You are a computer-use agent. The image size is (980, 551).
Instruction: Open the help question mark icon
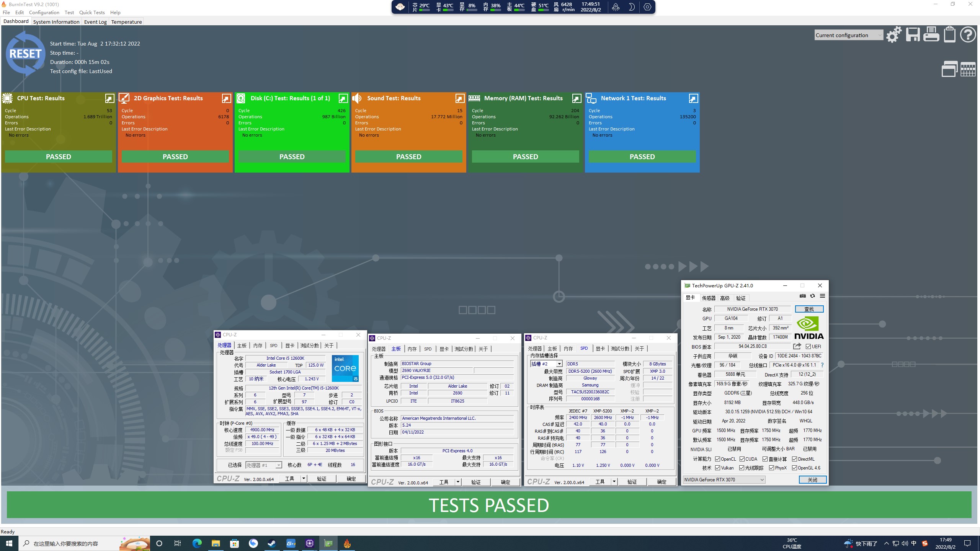click(968, 34)
